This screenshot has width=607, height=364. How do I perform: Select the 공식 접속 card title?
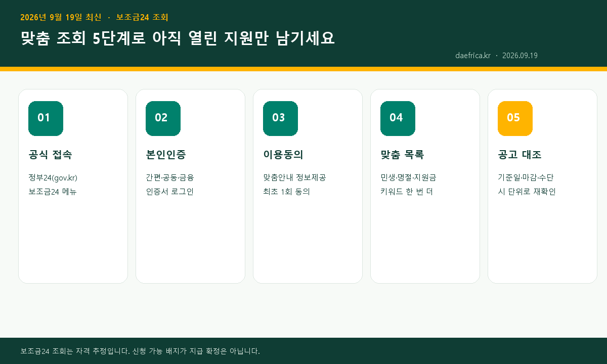click(x=50, y=155)
